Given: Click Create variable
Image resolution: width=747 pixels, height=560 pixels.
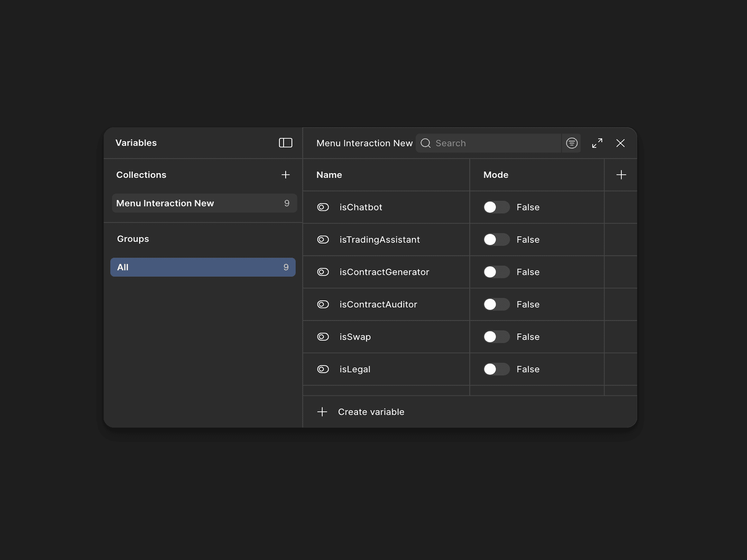Looking at the screenshot, I should click(x=371, y=412).
